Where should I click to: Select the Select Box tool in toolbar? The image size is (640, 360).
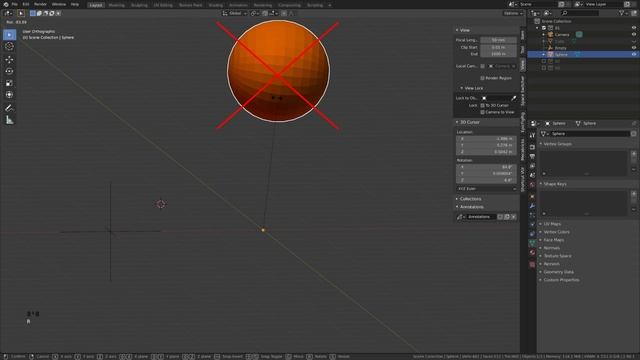click(x=9, y=35)
